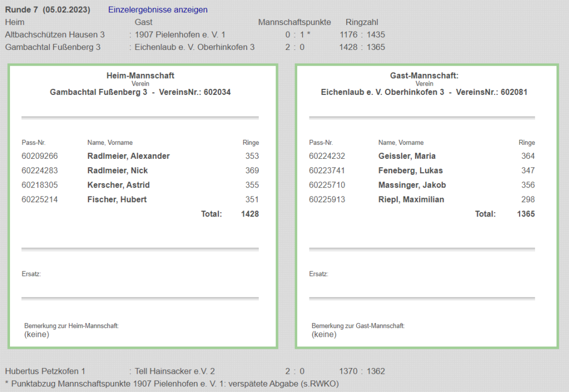The width and height of the screenshot is (569, 392).
Task: Click on Feneberg, Lukas
Action: [x=410, y=170]
